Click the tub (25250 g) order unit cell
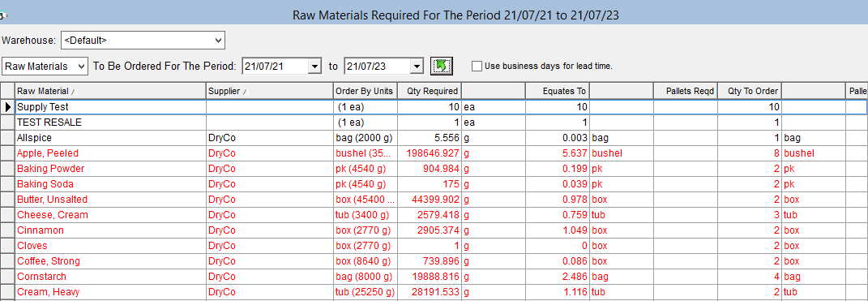The width and height of the screenshot is (868, 301). pyautogui.click(x=366, y=292)
